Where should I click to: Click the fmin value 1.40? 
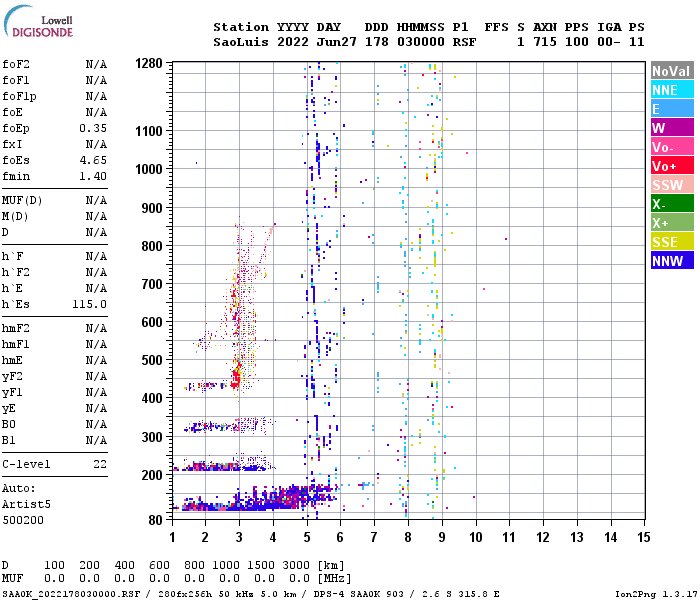[x=93, y=176]
